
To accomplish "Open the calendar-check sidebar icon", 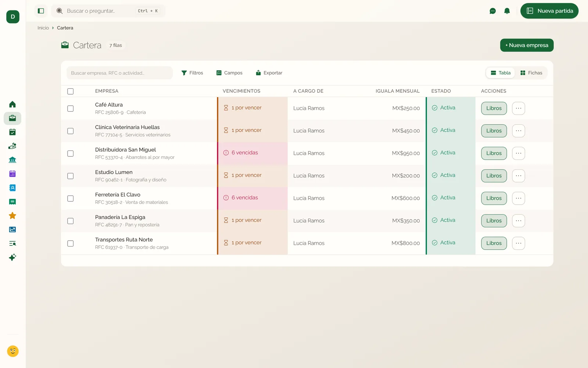I will [12, 132].
